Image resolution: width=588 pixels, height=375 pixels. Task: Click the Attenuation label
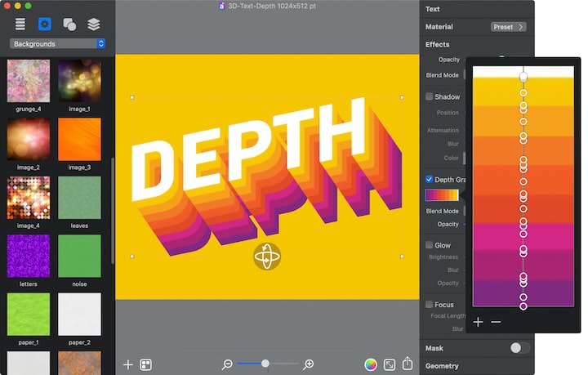click(443, 130)
